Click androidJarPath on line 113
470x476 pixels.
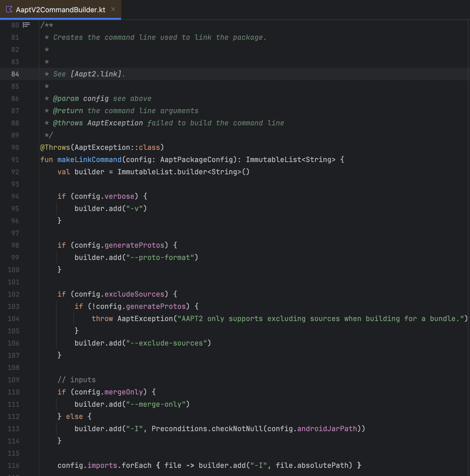click(327, 429)
